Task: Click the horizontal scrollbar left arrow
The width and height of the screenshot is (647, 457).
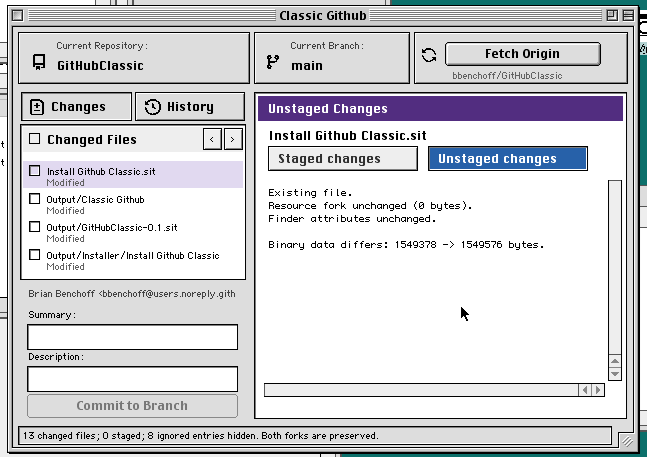Action: click(585, 390)
